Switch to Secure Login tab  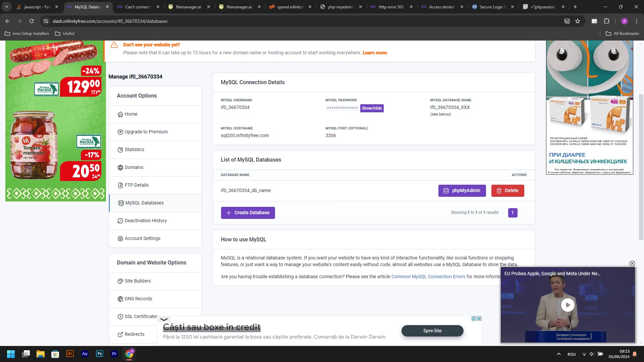pyautogui.click(x=492, y=7)
